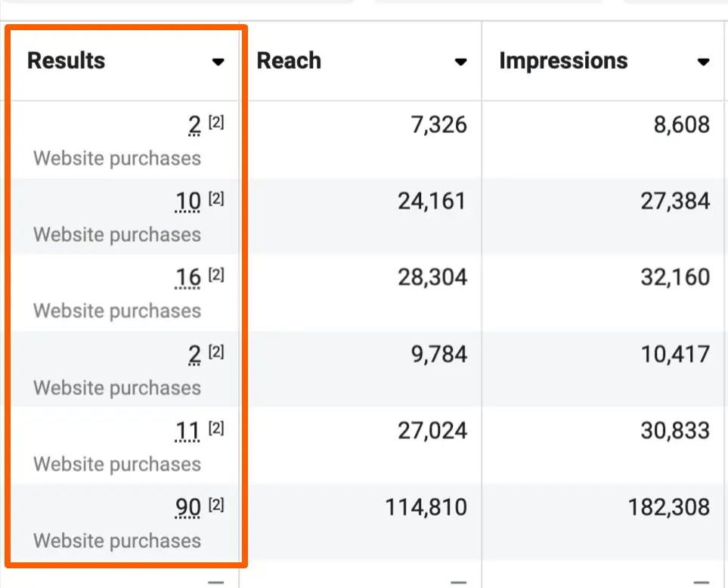The width and height of the screenshot is (728, 588).
Task: Click the underlined result value 10
Action: click(x=188, y=202)
